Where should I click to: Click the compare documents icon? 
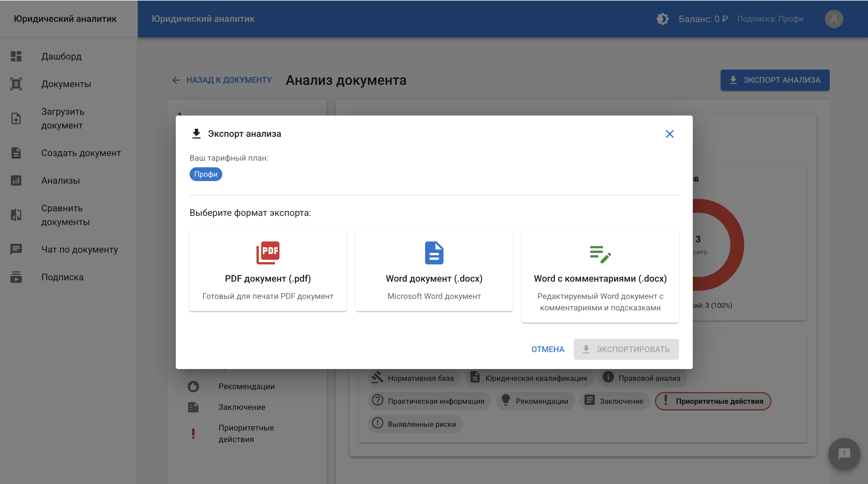tap(16, 215)
